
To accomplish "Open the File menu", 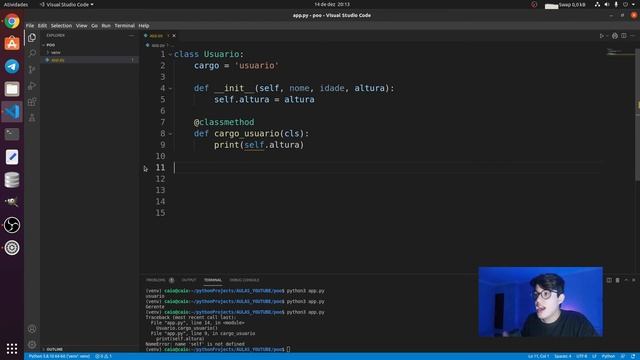I will click(x=30, y=26).
